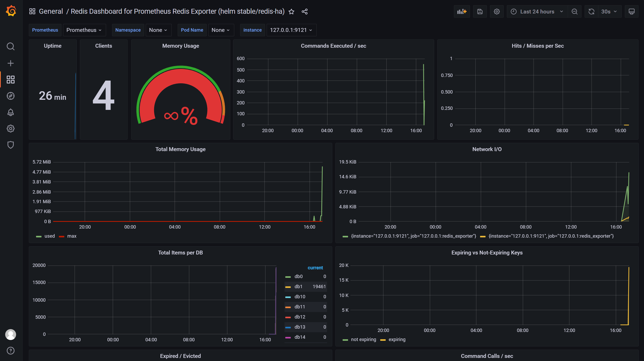Toggle the not expiring series legend

(363, 339)
